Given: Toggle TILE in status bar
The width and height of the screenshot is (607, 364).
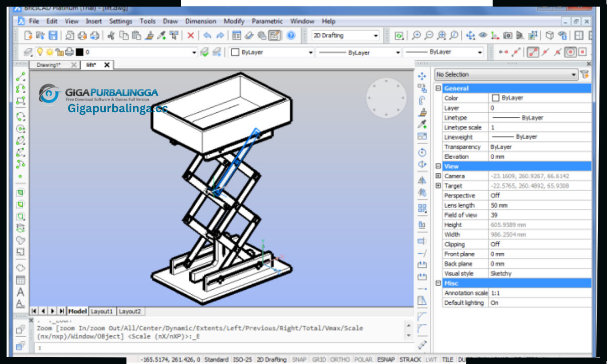Looking at the screenshot, I should pos(448,359).
